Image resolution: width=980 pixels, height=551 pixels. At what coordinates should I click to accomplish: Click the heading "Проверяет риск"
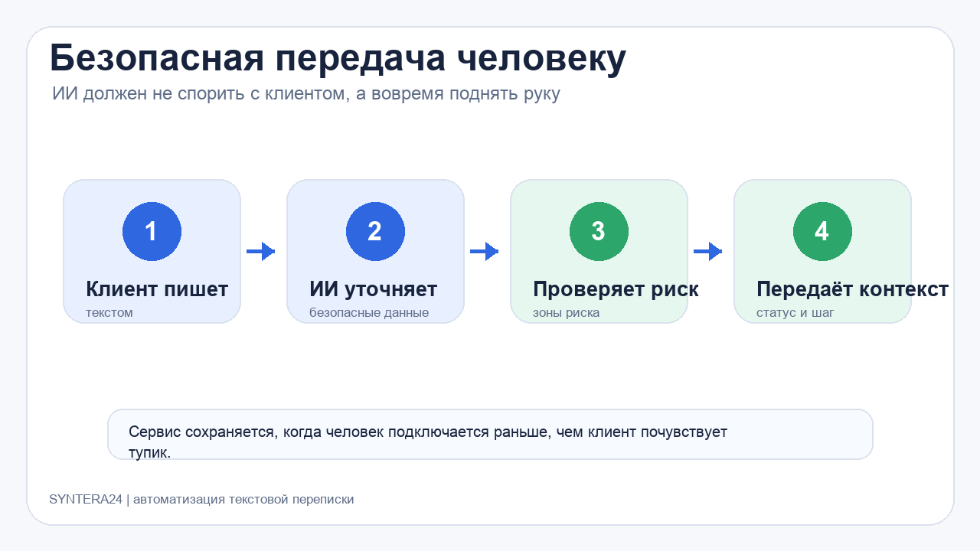tap(616, 289)
